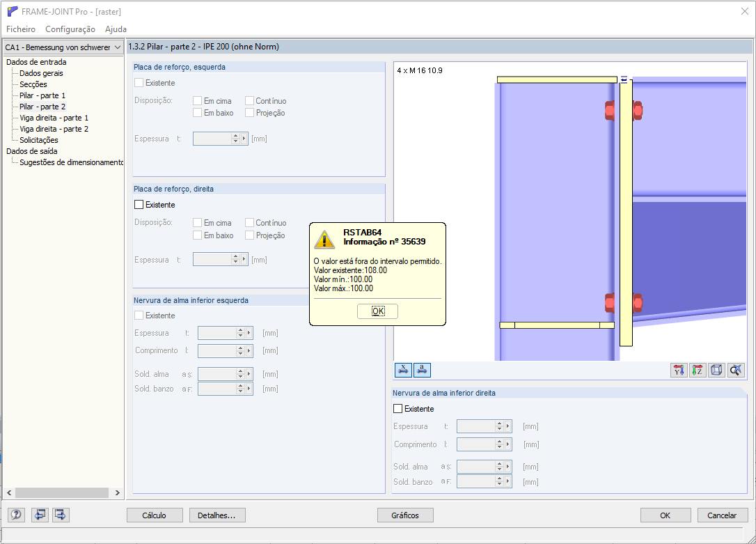756x544 pixels.
Task: Toggle the x dimension display icon
Action: 404,370
